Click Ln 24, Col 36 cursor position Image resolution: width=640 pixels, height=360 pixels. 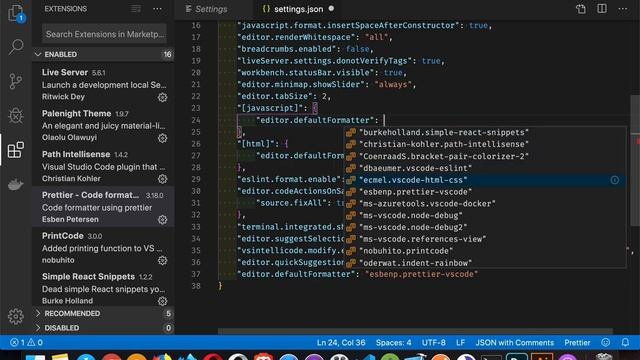[x=341, y=342]
